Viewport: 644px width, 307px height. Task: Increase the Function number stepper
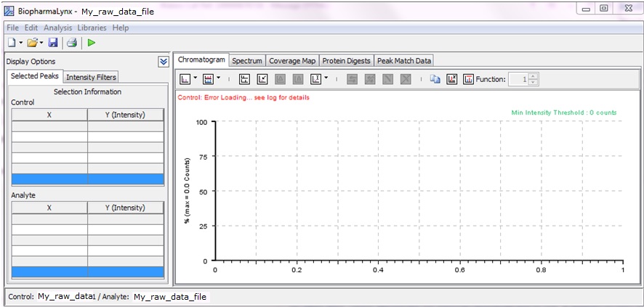(534, 76)
